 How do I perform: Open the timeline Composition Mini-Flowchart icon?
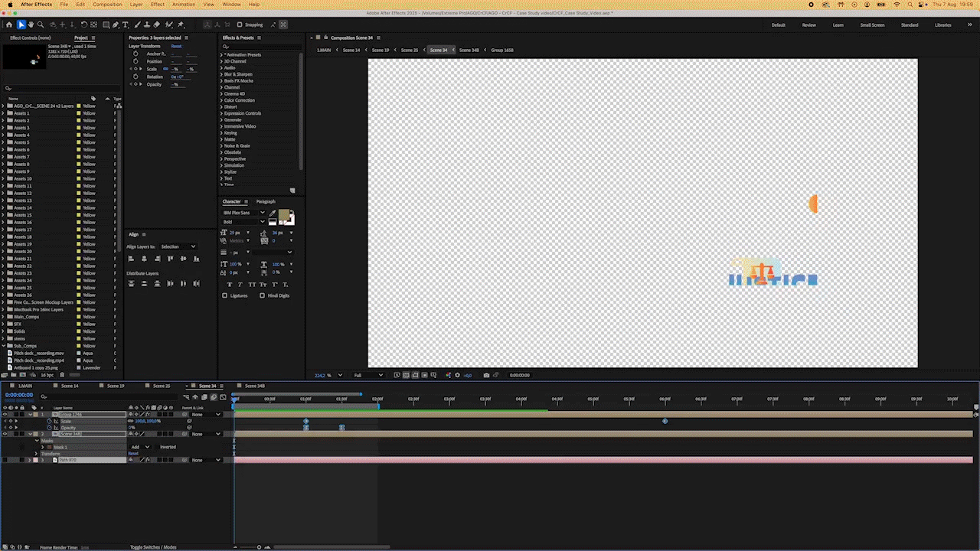(x=186, y=397)
